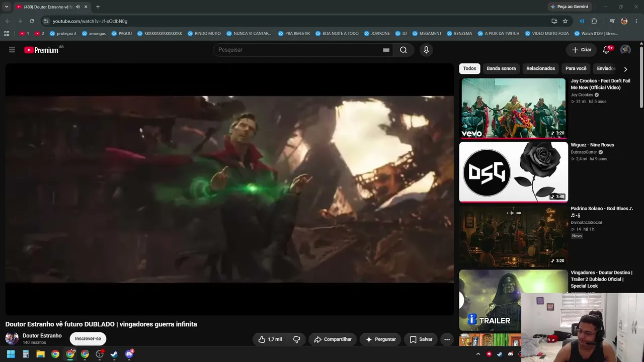Open the DSG Nine Roses thumbnail
Viewport: 644px width, 362px height.
point(513,172)
